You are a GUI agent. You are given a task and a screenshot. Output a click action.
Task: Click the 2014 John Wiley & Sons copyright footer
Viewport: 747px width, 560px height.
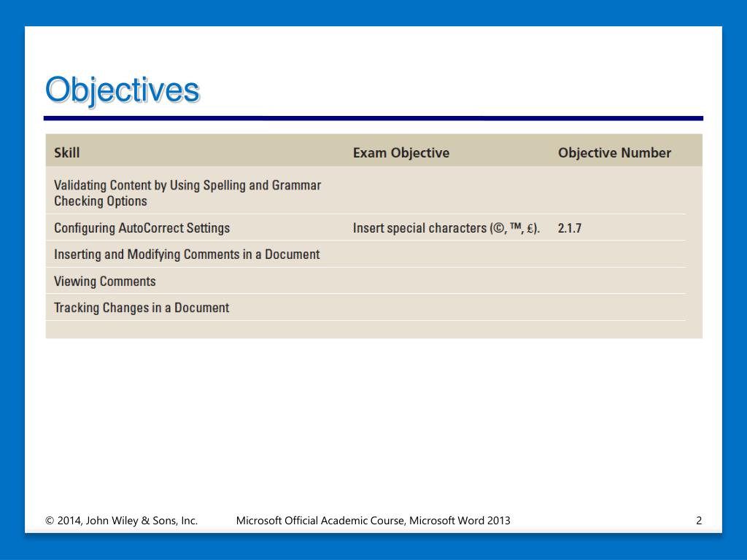[122, 521]
